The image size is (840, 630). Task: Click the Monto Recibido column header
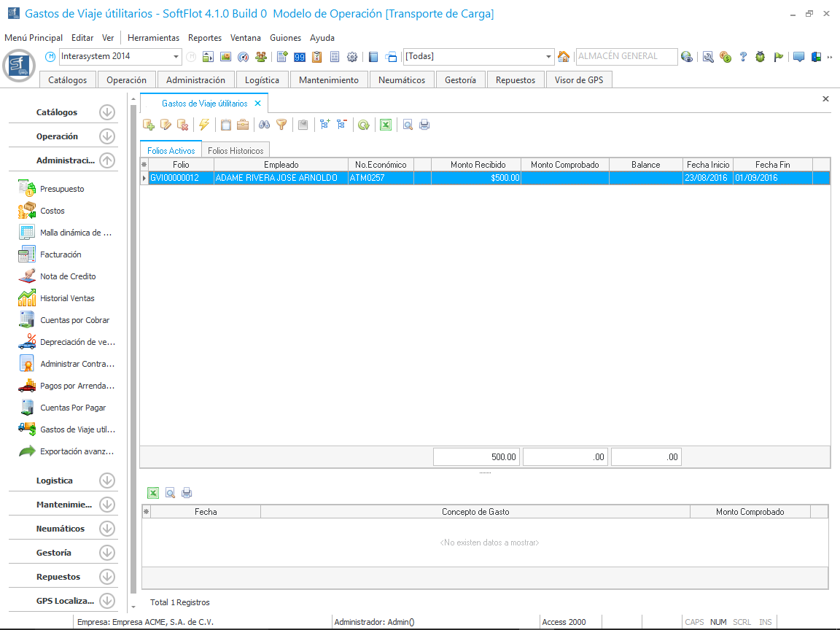[x=478, y=165]
